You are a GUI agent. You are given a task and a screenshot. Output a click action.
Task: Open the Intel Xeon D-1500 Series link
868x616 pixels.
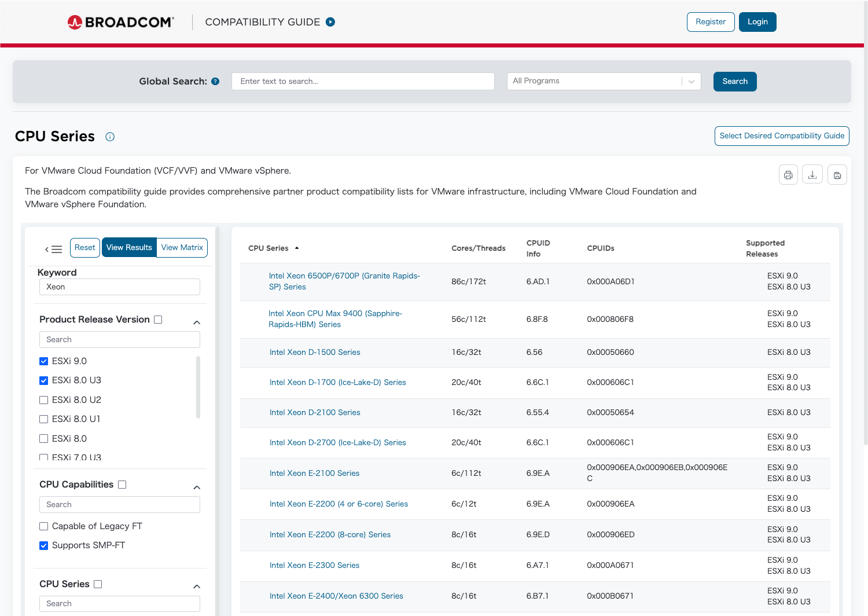[314, 352]
